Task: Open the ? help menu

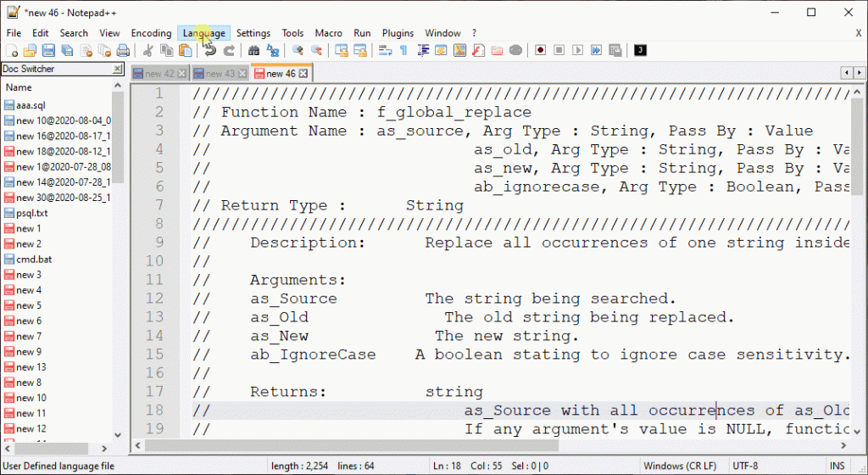Action: pos(474,33)
